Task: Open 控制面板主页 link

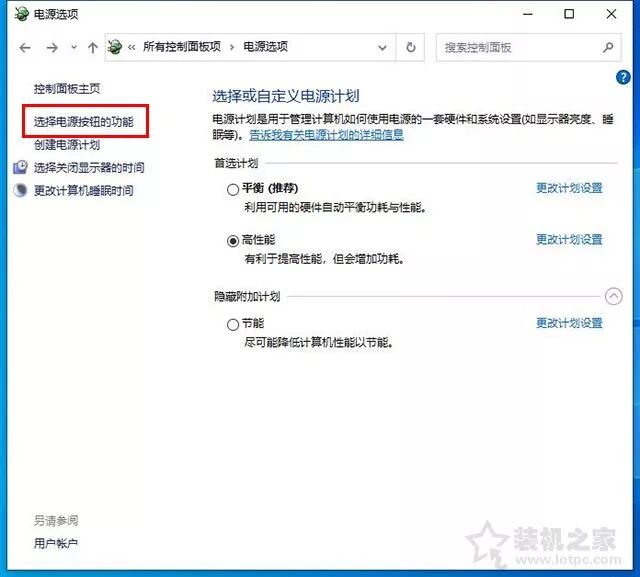Action: coord(67,89)
